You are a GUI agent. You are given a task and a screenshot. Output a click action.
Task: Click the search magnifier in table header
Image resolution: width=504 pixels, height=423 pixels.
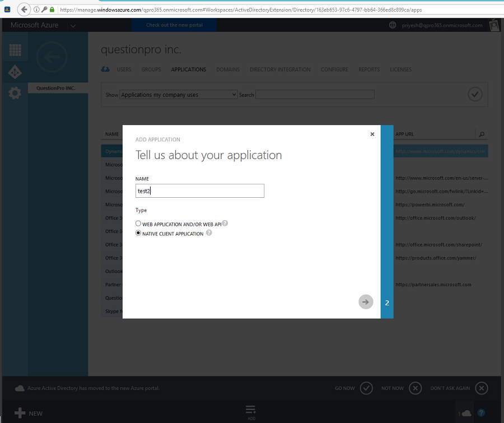point(481,134)
